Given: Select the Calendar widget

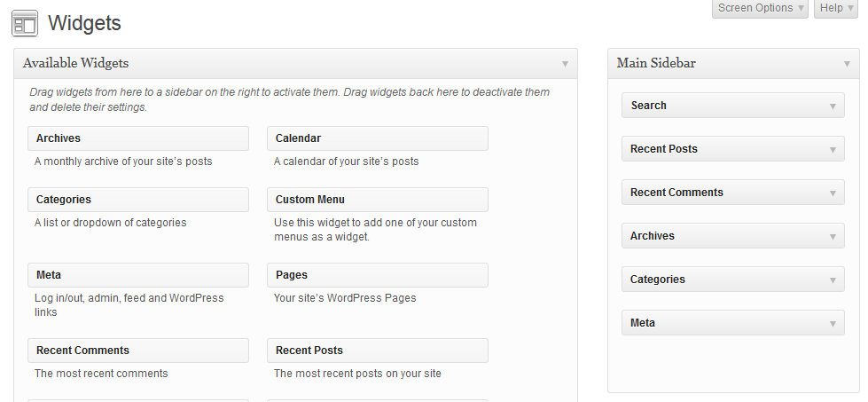Looking at the screenshot, I should click(377, 138).
